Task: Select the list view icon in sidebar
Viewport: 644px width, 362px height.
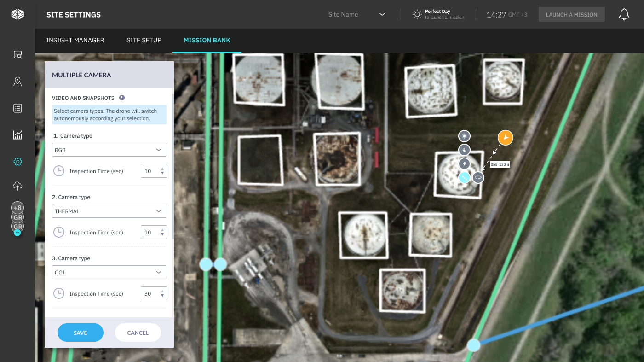Action: point(17,108)
